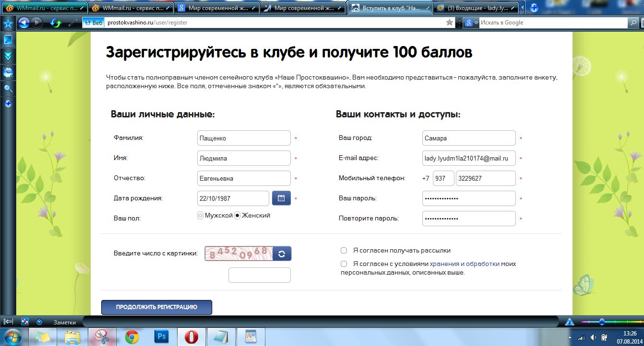Click the empty captcha number input field
The width and height of the screenshot is (644, 346).
(x=260, y=275)
